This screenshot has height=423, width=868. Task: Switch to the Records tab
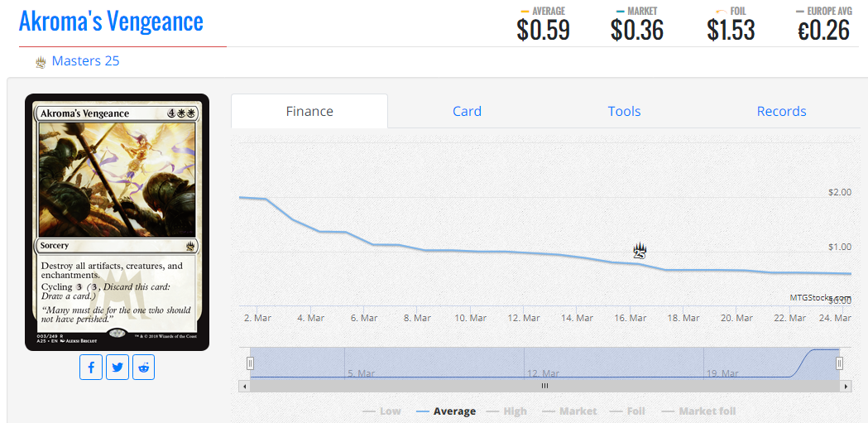pos(781,111)
